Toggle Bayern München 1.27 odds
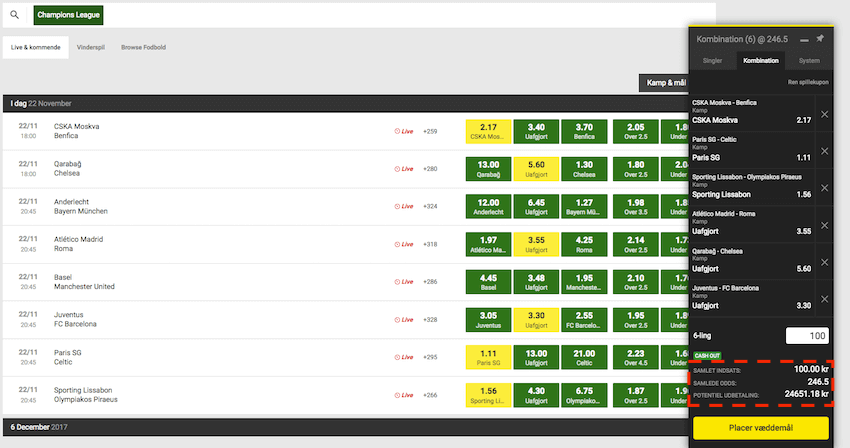This screenshot has width=850, height=448. pos(584,207)
